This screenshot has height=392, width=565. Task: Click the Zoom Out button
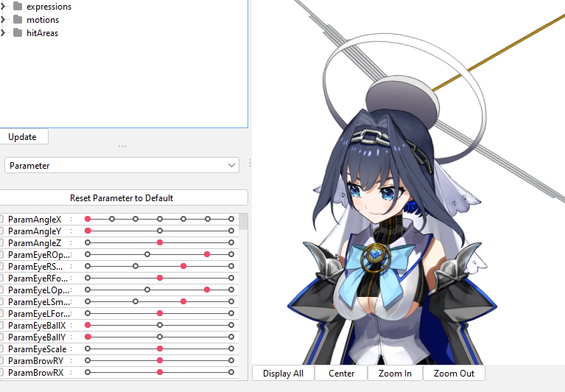click(454, 374)
